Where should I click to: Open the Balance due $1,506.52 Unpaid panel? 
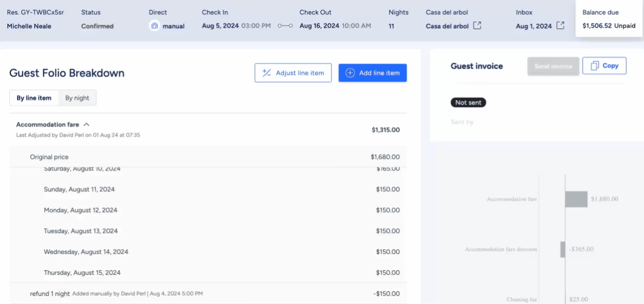(609, 19)
